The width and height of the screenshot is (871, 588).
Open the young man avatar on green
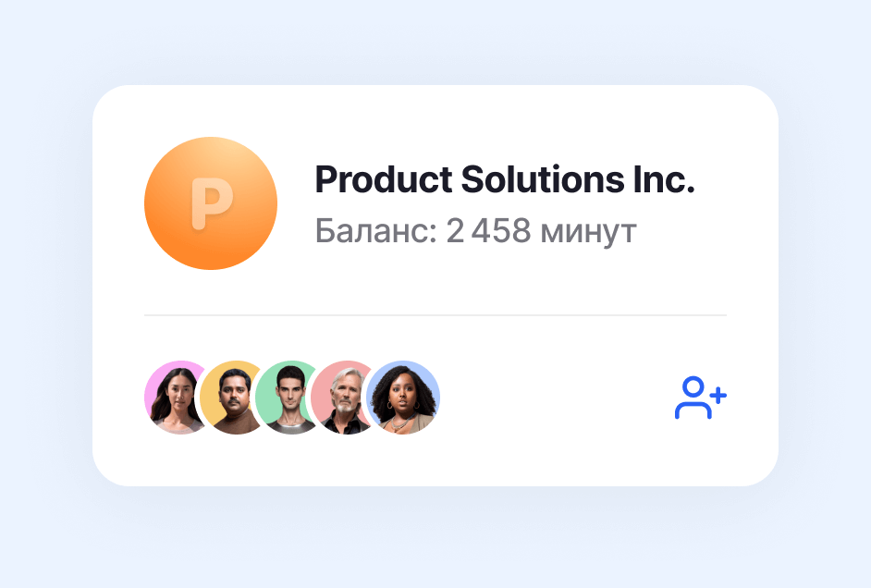coord(287,398)
